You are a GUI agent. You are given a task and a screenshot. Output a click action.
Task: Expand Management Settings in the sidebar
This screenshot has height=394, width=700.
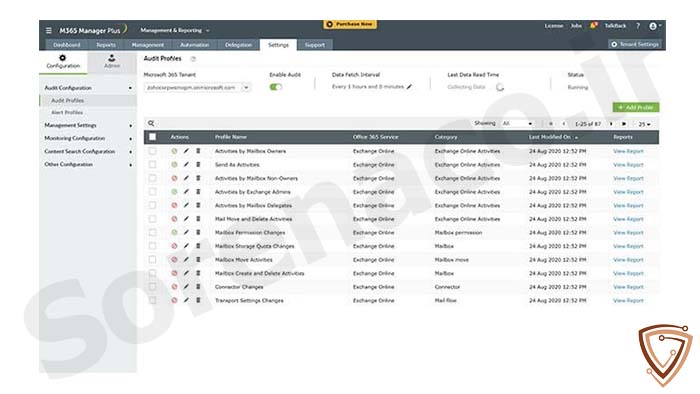[x=88, y=125]
